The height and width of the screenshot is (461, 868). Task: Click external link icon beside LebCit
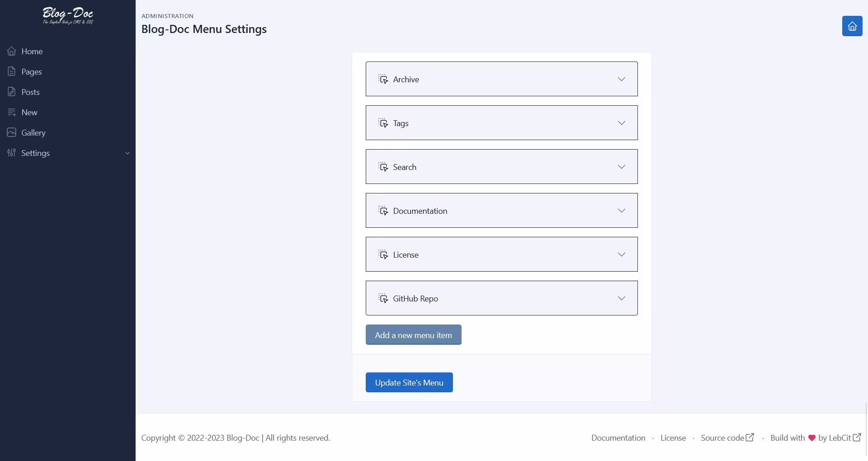[857, 437]
